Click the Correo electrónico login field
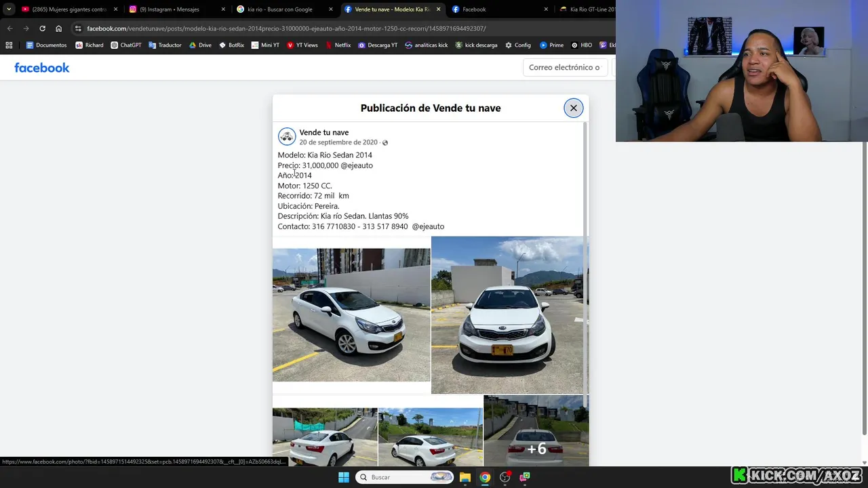Viewport: 868px width, 488px height. click(565, 67)
